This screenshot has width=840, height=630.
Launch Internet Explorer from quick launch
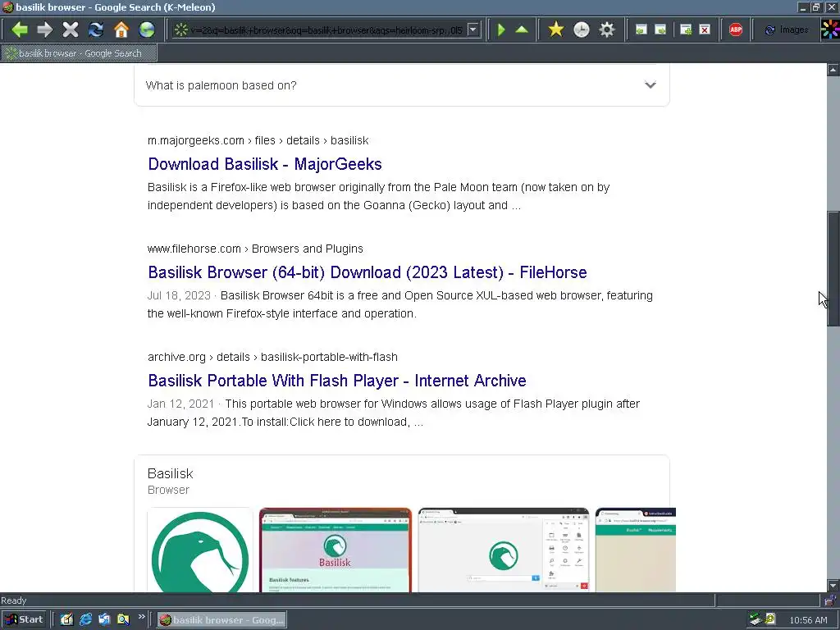85,620
